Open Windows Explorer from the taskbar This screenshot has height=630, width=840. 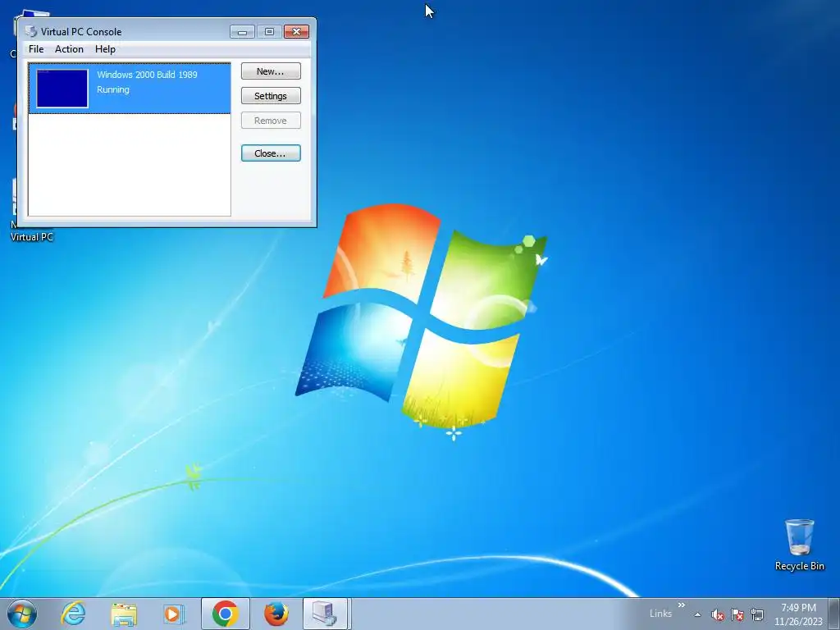(124, 614)
